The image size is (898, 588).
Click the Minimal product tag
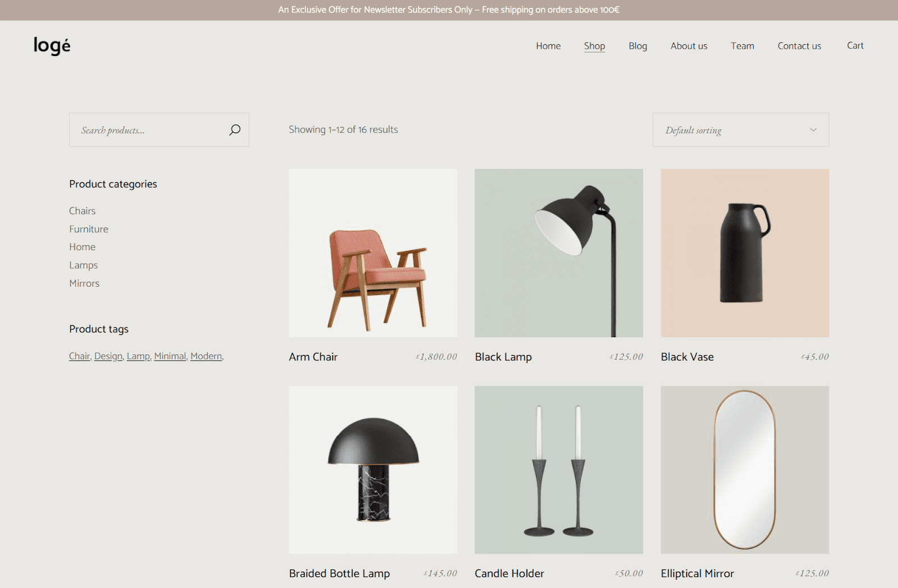coord(169,356)
